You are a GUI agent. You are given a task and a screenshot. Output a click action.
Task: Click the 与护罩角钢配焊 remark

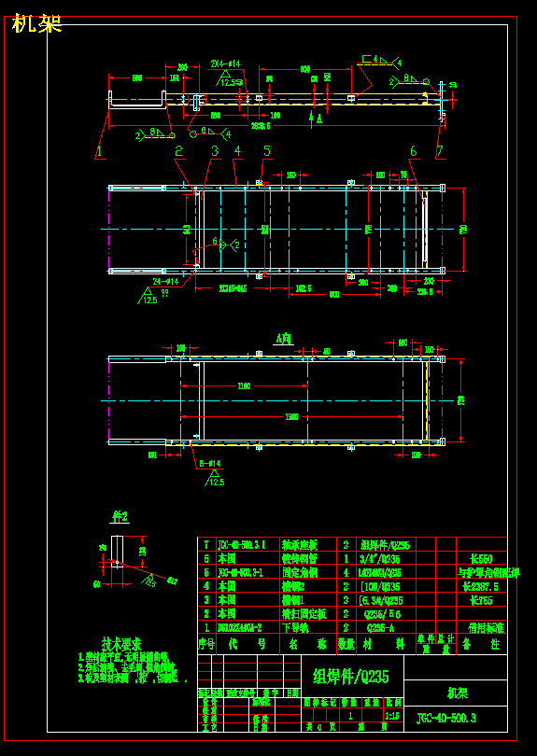coord(488,572)
